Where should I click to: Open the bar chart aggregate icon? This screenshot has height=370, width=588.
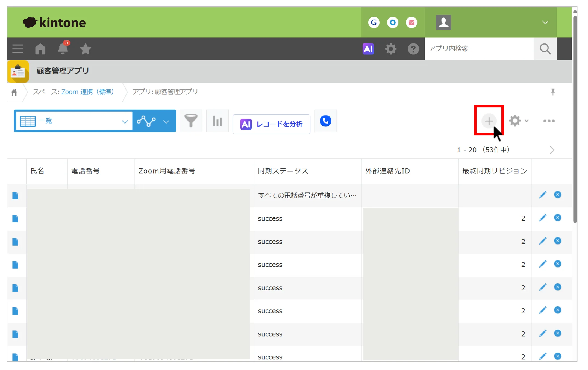click(217, 121)
